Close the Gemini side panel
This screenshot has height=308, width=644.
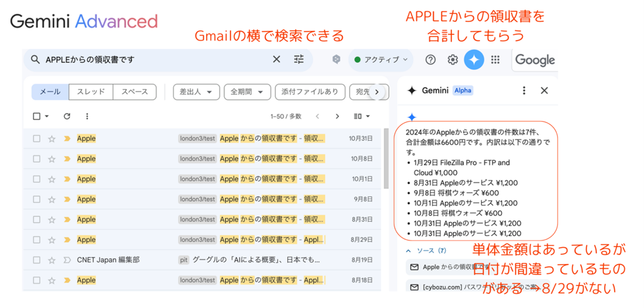pyautogui.click(x=544, y=91)
